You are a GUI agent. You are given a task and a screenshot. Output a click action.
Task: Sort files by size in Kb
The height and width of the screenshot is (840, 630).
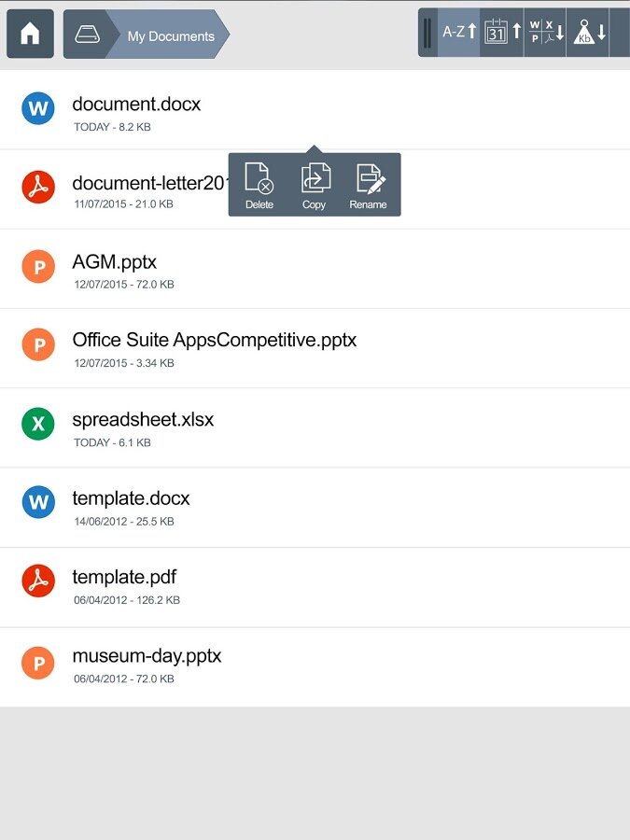click(589, 33)
